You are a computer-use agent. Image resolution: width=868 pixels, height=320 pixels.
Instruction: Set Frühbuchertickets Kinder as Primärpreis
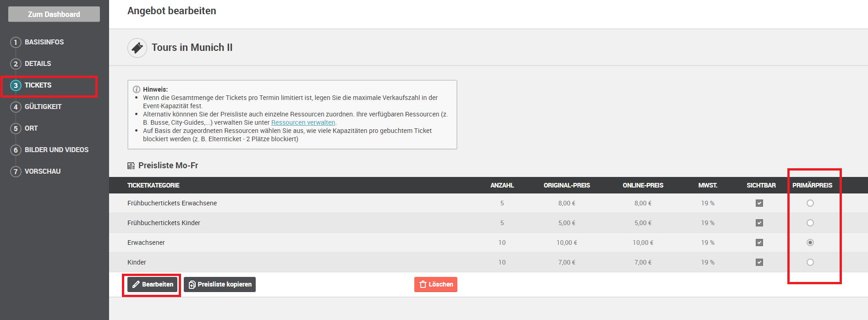point(810,223)
